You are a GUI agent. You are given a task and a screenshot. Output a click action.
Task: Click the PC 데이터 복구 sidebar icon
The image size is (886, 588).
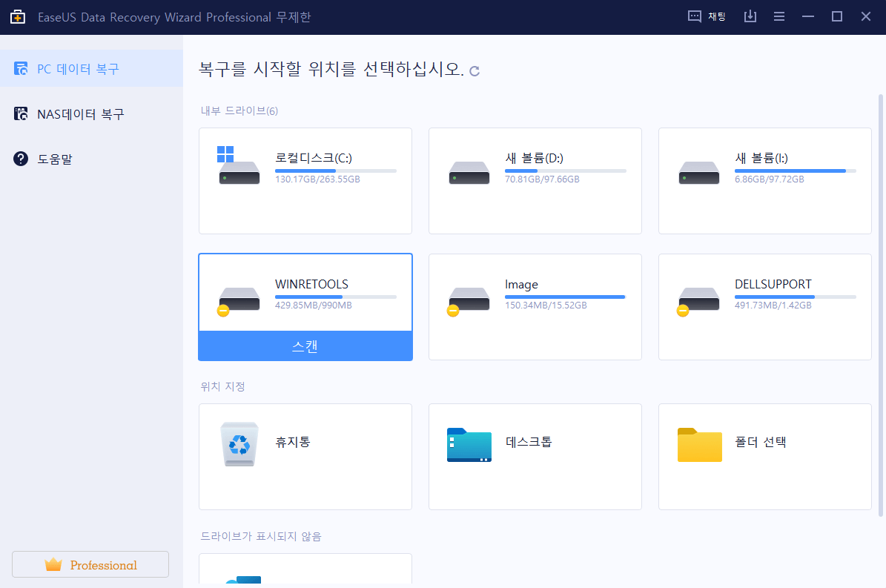21,68
